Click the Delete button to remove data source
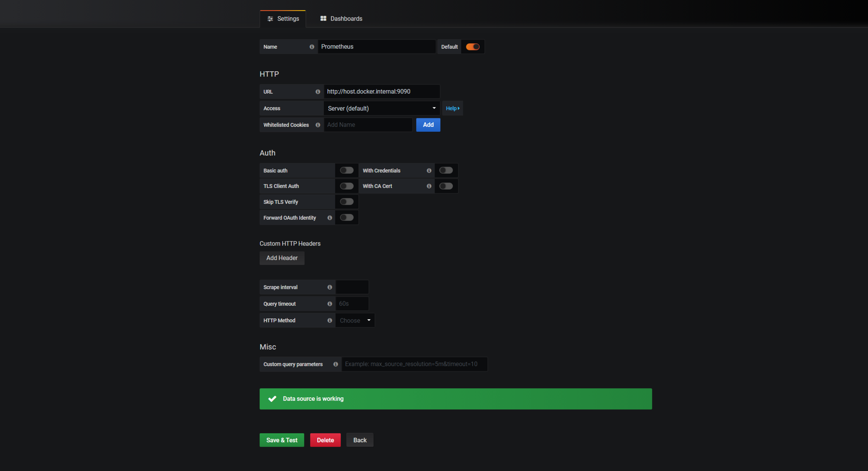868x471 pixels. pos(325,440)
